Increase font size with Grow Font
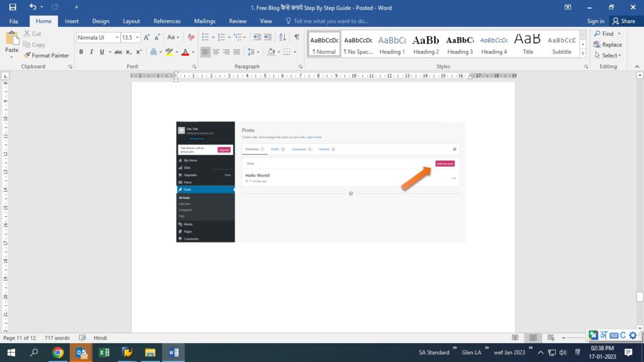Viewport: 644px width, 362px height. (147, 38)
